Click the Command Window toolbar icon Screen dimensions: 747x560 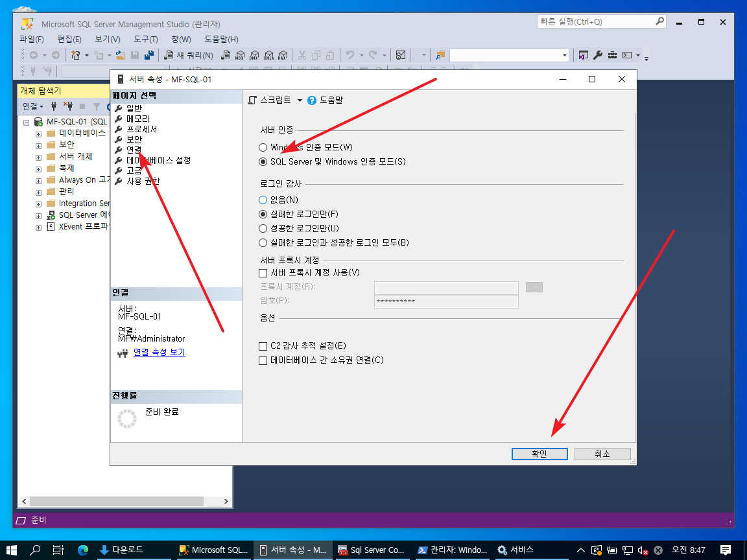(627, 55)
